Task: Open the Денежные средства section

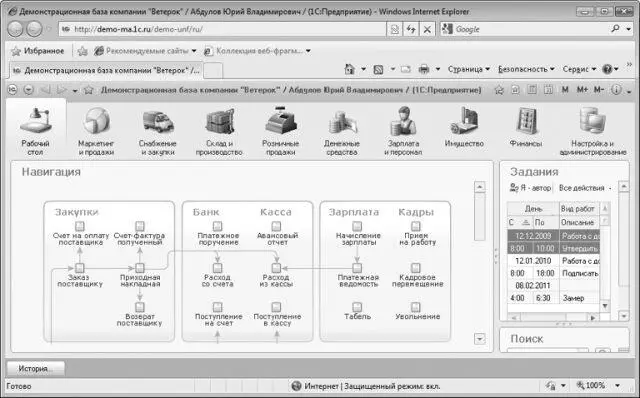Action: [x=342, y=131]
